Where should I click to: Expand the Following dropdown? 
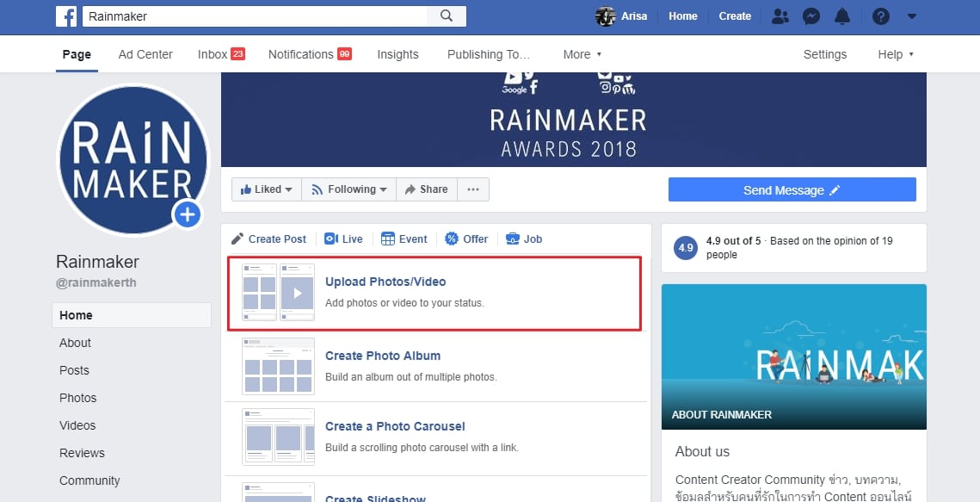(x=348, y=189)
